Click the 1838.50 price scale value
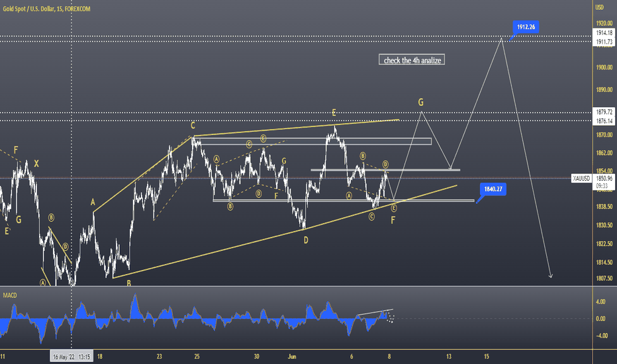This screenshot has height=364, width=617. (604, 206)
